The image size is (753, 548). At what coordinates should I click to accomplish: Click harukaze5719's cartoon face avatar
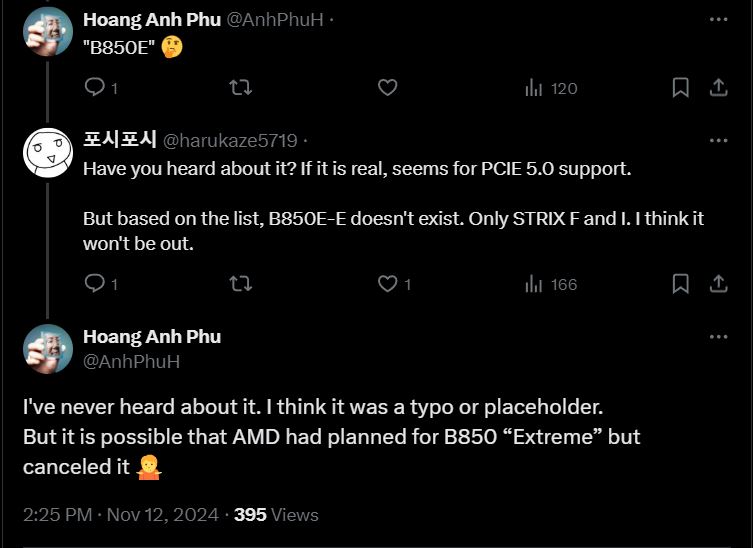pyautogui.click(x=48, y=153)
